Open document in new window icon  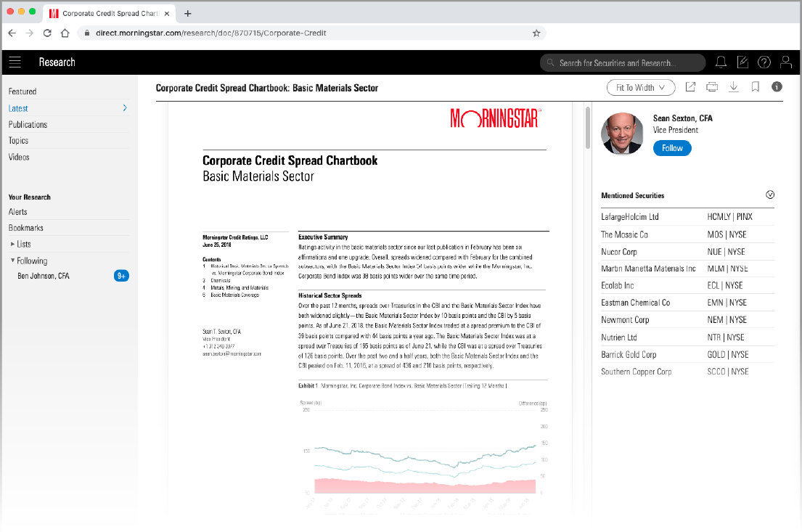click(690, 87)
